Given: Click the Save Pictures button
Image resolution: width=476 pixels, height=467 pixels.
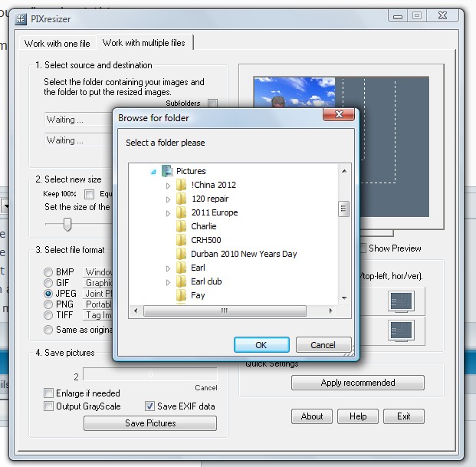Looking at the screenshot, I should pyautogui.click(x=150, y=423).
